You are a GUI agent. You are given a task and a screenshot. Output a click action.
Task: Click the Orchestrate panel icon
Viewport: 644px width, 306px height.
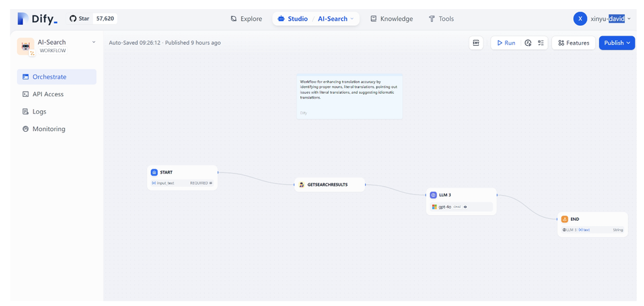[x=26, y=77]
